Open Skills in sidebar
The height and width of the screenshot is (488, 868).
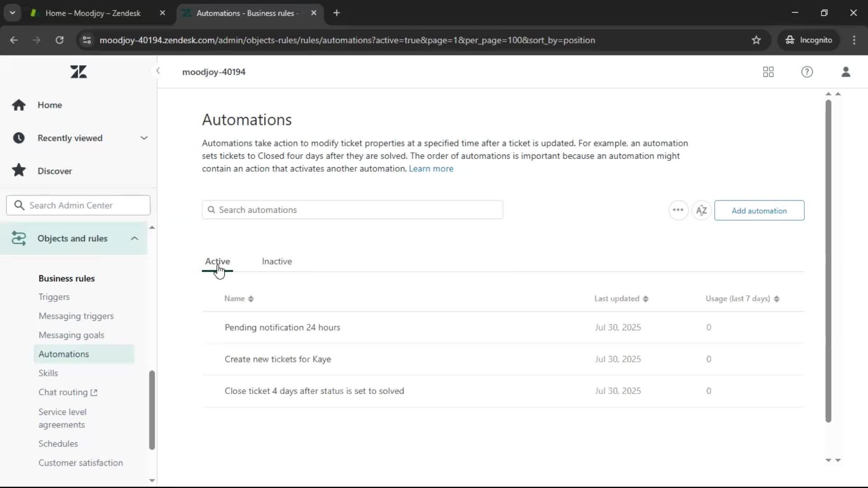(x=48, y=373)
